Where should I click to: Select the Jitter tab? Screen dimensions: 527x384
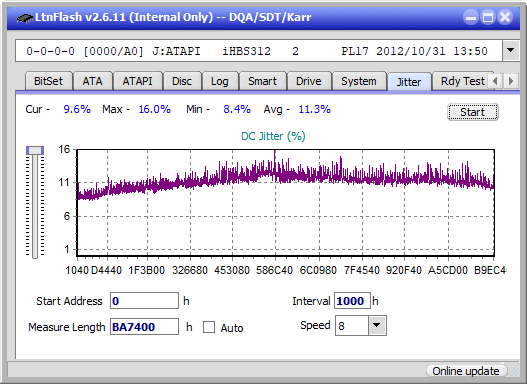point(409,82)
